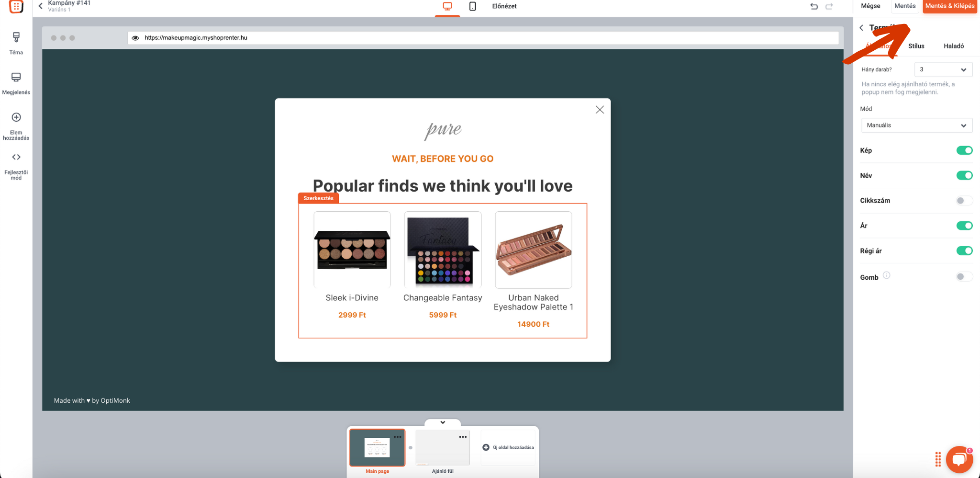The image size is (980, 478).
Task: Click the drag-dots grip near chat
Action: (938, 459)
